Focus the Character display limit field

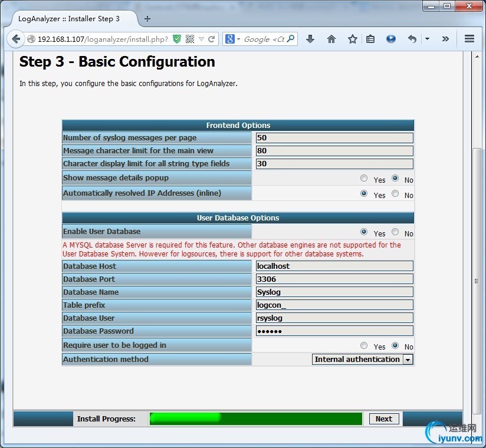pos(334,164)
